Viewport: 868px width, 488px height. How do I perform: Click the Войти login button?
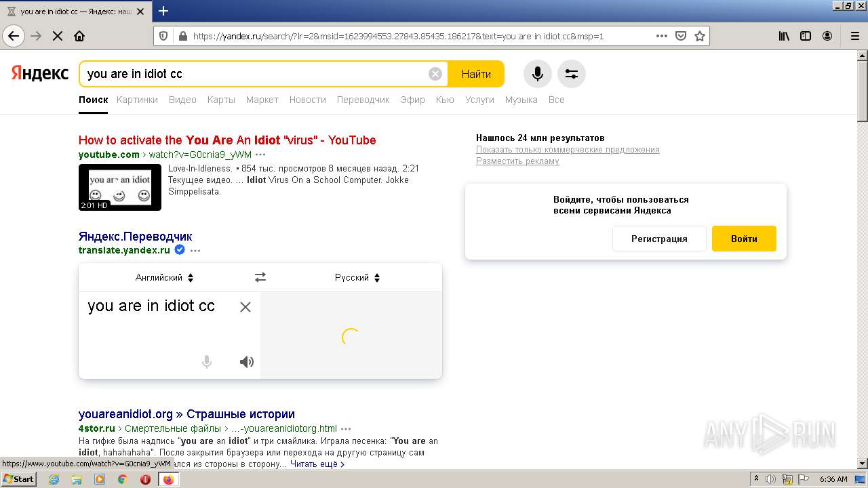click(744, 239)
